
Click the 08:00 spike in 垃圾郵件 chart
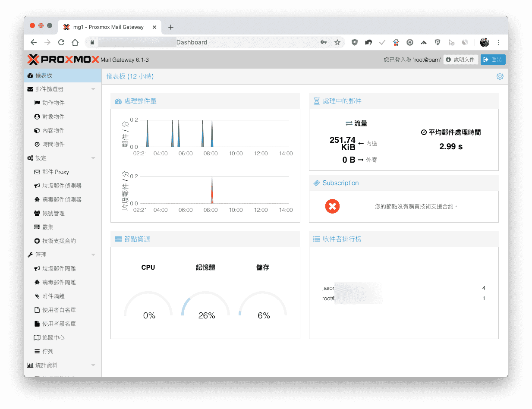(212, 190)
